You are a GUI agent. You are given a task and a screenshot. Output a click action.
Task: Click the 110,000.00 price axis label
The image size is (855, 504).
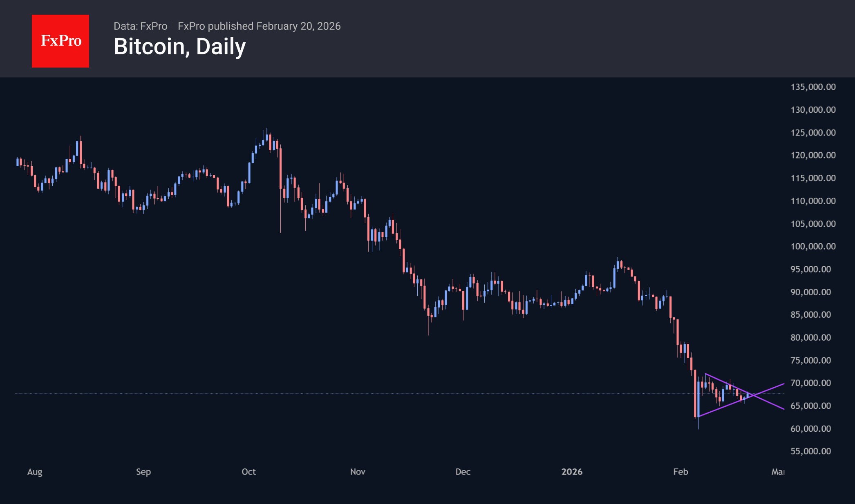[813, 201]
